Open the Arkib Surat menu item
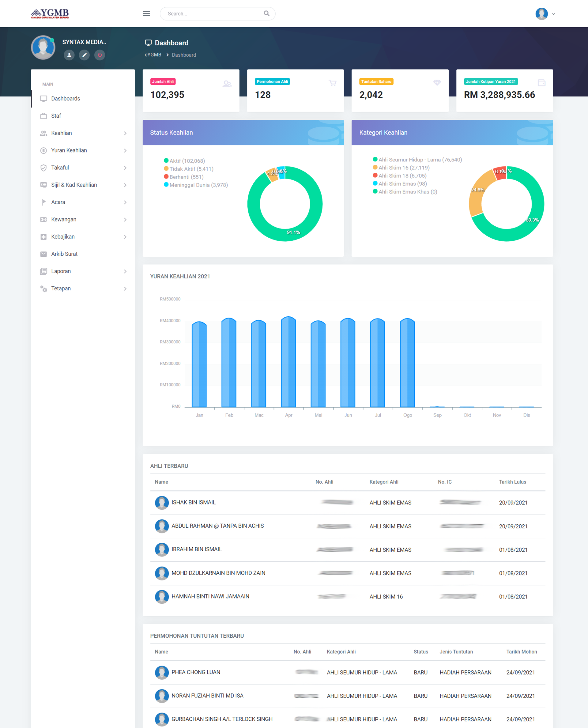This screenshot has height=728, width=588. [83, 254]
